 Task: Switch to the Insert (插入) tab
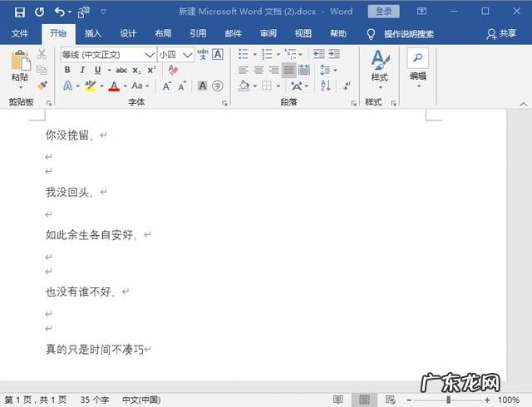pos(93,33)
